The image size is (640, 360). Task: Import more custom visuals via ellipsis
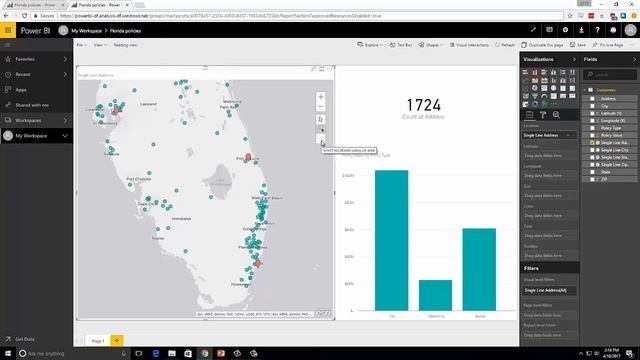[x=553, y=104]
